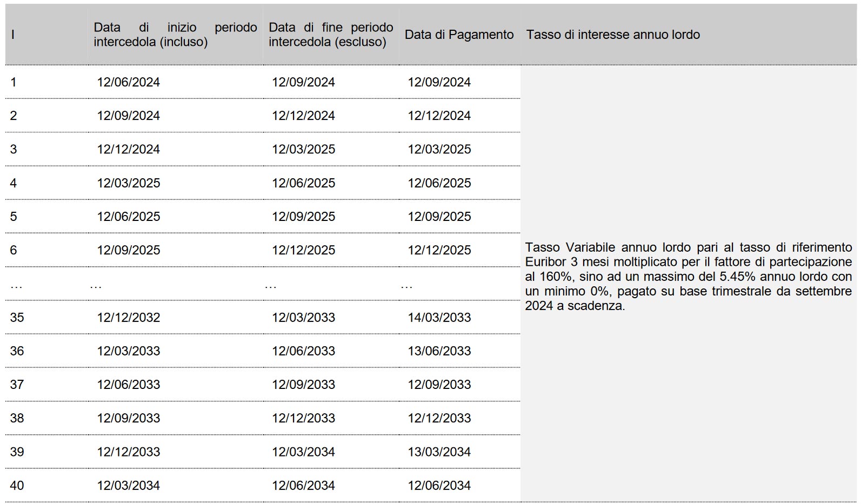861x504 pixels.
Task: Click row number 40 in first column
Action: (x=17, y=486)
